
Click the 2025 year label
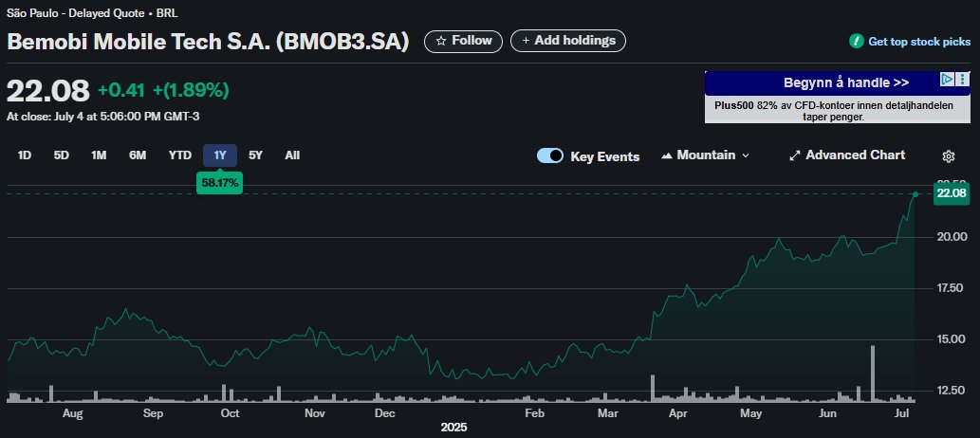tap(453, 428)
